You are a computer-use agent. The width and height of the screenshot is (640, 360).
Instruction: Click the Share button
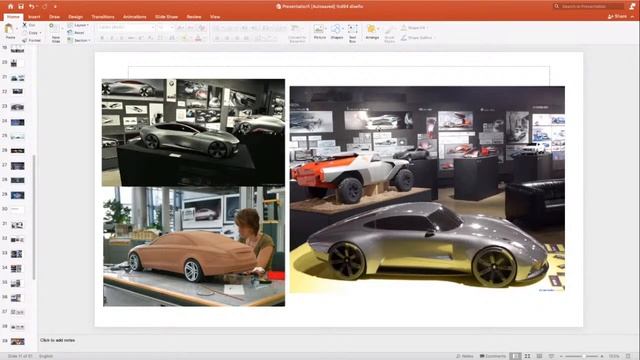617,16
